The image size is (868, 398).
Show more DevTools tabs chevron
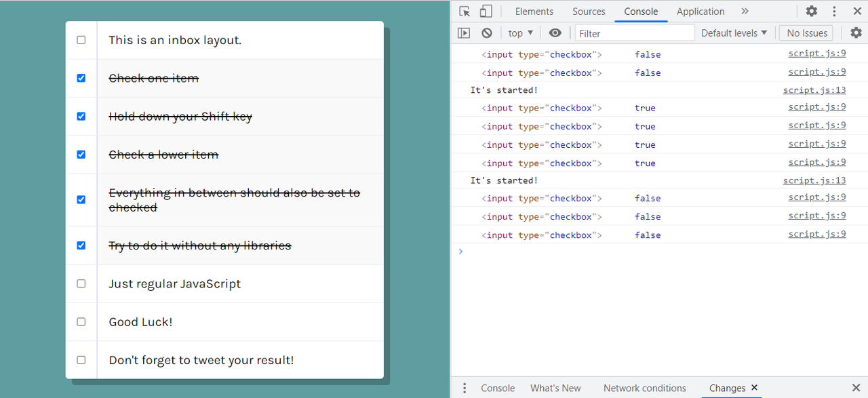(745, 12)
